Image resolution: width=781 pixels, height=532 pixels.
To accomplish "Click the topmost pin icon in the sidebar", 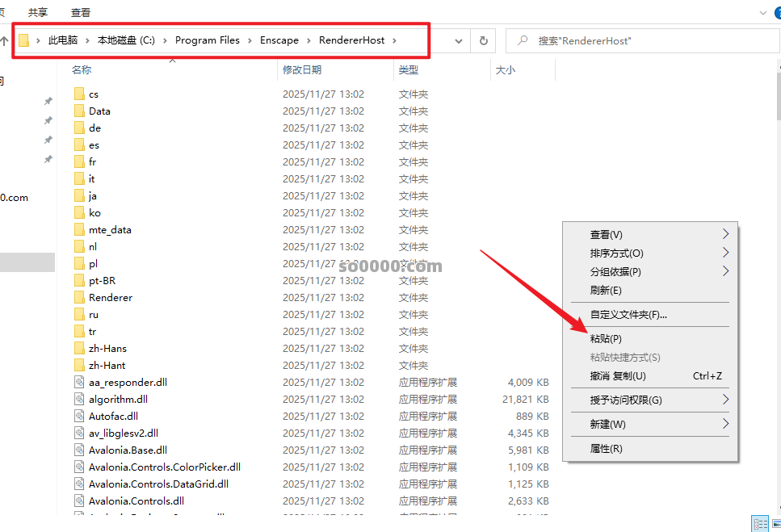I will click(x=48, y=101).
